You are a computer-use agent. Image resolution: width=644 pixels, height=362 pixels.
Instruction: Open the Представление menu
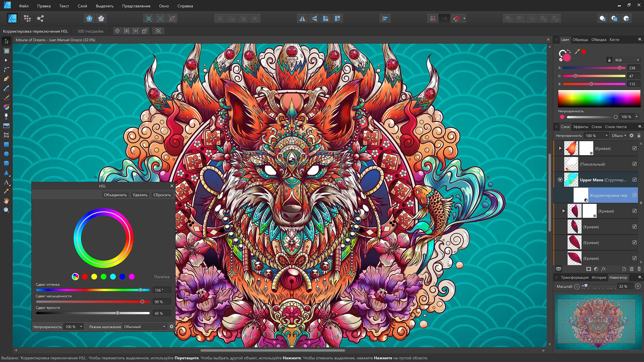point(136,6)
